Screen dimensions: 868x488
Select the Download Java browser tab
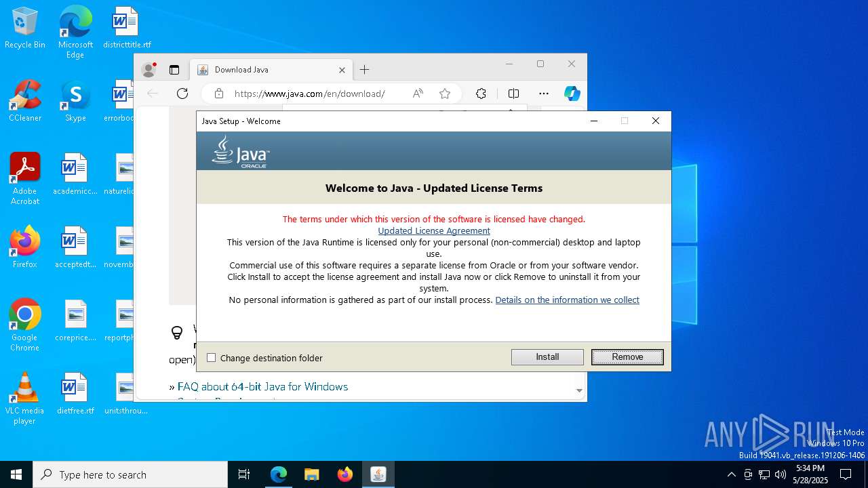point(271,70)
